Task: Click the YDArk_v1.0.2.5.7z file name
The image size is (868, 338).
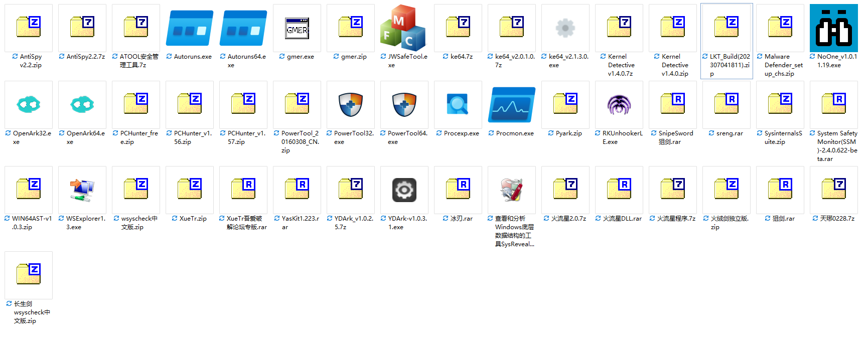Action: pos(354,223)
